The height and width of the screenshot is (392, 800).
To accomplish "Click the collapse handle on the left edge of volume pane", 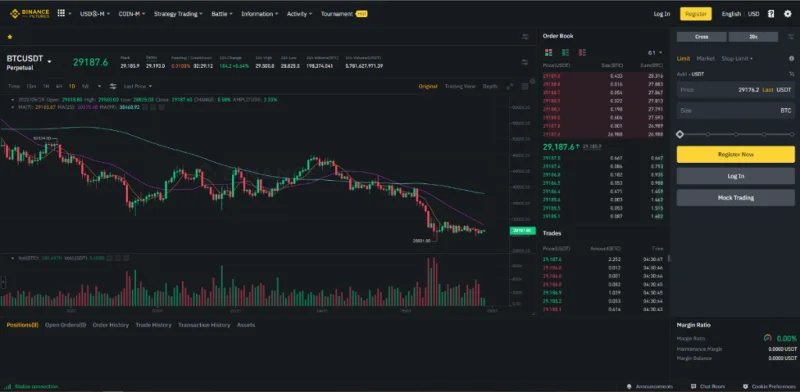I will point(2,281).
